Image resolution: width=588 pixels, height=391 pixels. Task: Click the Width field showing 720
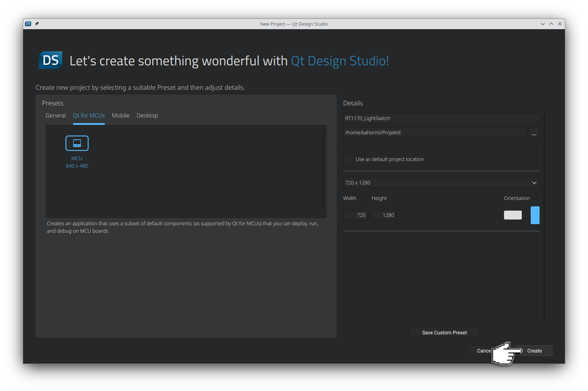tap(355, 215)
